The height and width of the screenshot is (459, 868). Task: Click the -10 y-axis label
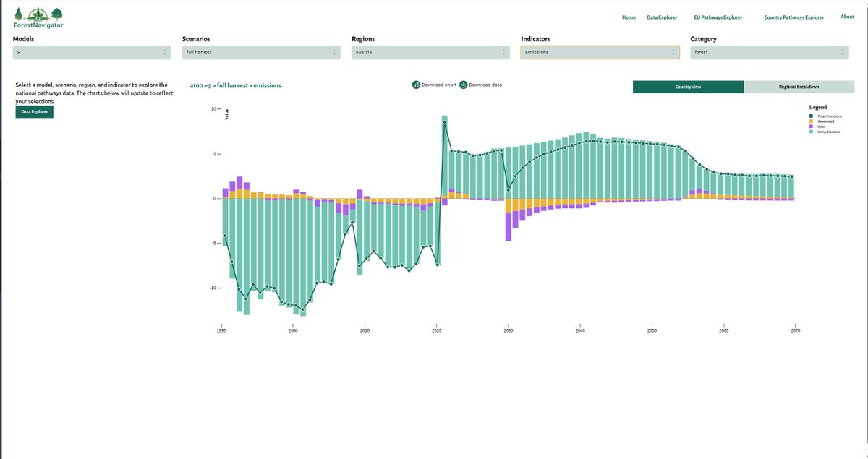pyautogui.click(x=214, y=288)
